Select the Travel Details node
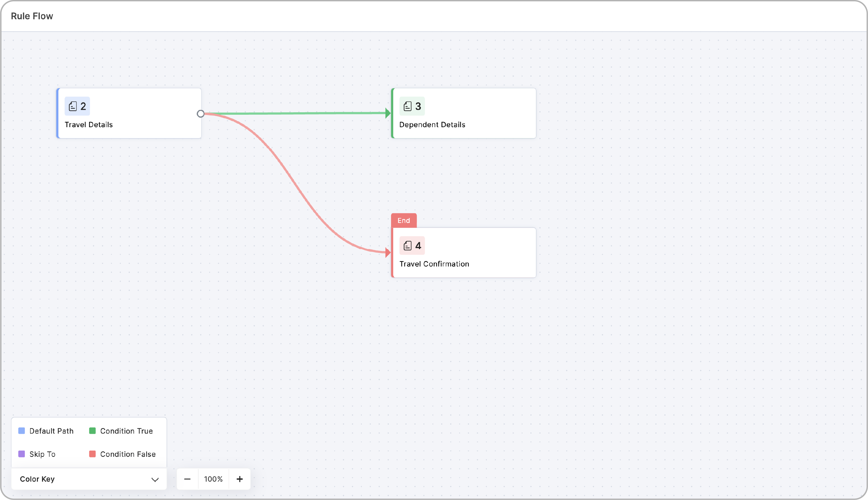 (x=129, y=113)
